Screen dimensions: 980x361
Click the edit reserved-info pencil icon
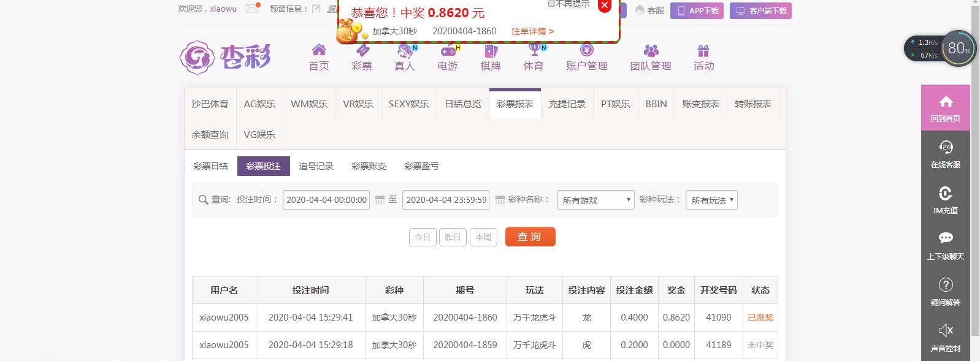point(316,9)
